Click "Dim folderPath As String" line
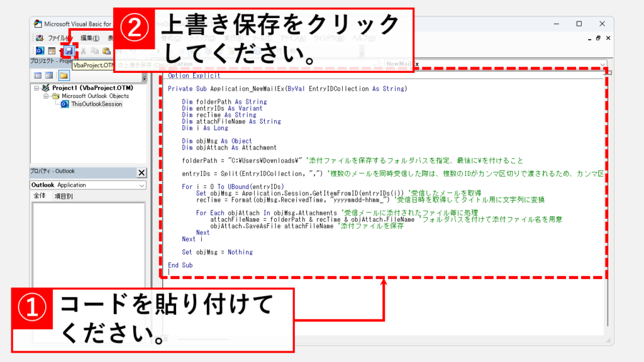The height and width of the screenshot is (362, 644). pyautogui.click(x=225, y=102)
